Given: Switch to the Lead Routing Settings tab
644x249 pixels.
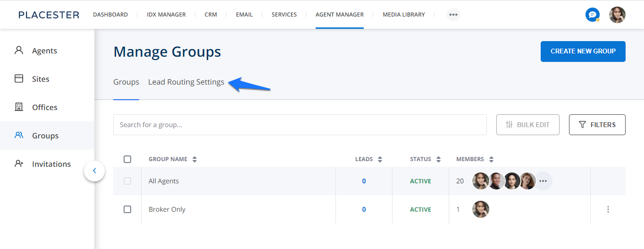Looking at the screenshot, I should (186, 82).
